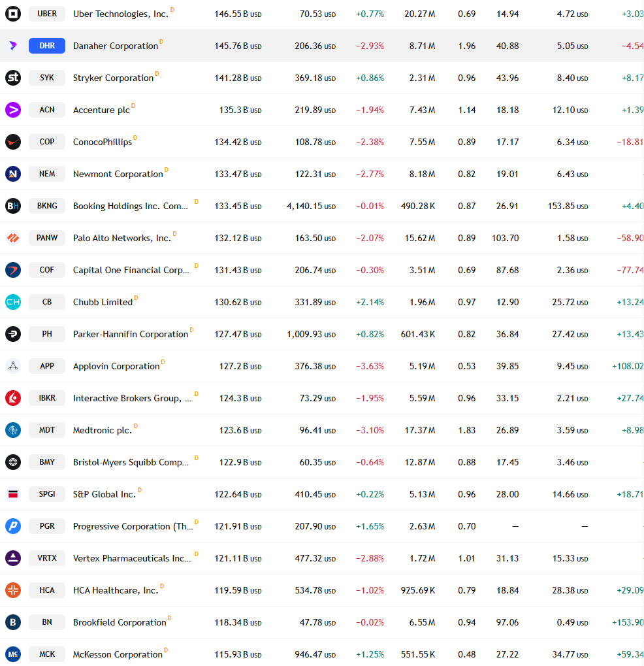
Task: Click the Bristol-Myers Squibb logo icon
Action: [13, 462]
